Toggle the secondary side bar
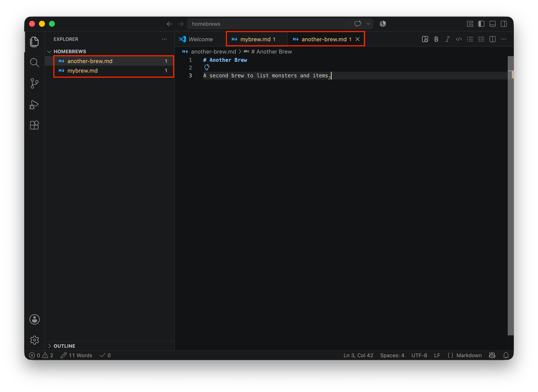 coord(504,24)
